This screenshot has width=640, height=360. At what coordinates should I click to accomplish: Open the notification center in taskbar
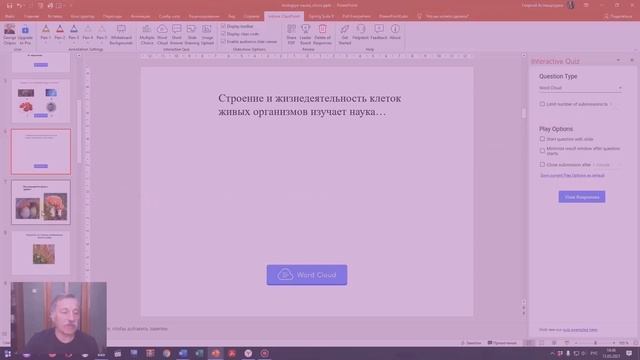coord(629,353)
